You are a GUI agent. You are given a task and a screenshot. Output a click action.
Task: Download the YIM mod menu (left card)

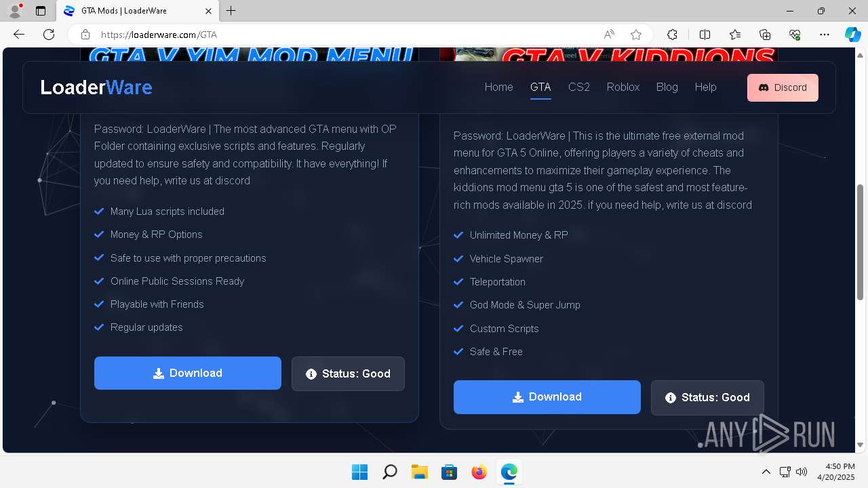[188, 373]
